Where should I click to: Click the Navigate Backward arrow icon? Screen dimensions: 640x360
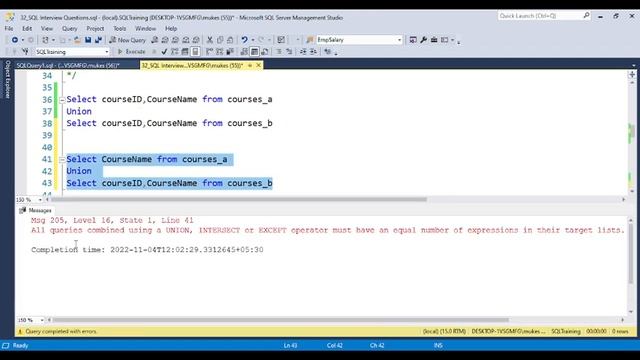click(15, 40)
